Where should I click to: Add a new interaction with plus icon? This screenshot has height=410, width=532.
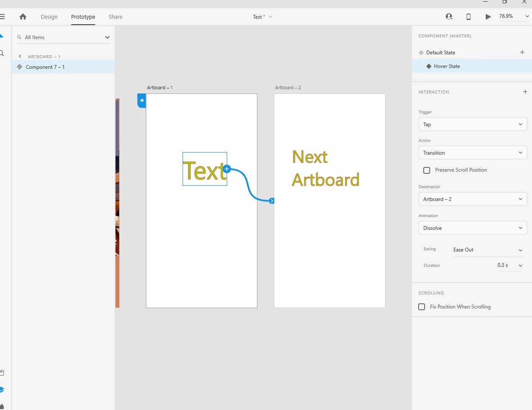click(x=525, y=92)
